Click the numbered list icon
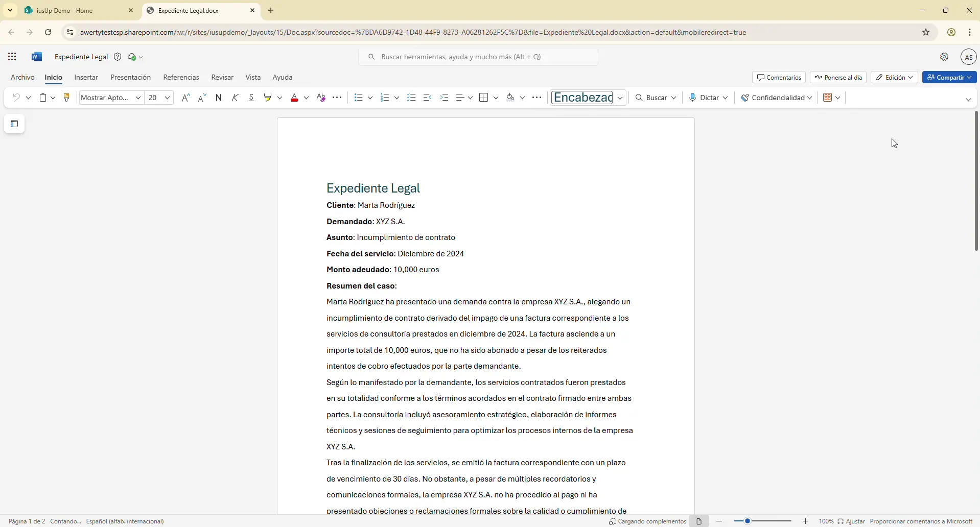This screenshot has height=527, width=980. pyautogui.click(x=385, y=98)
